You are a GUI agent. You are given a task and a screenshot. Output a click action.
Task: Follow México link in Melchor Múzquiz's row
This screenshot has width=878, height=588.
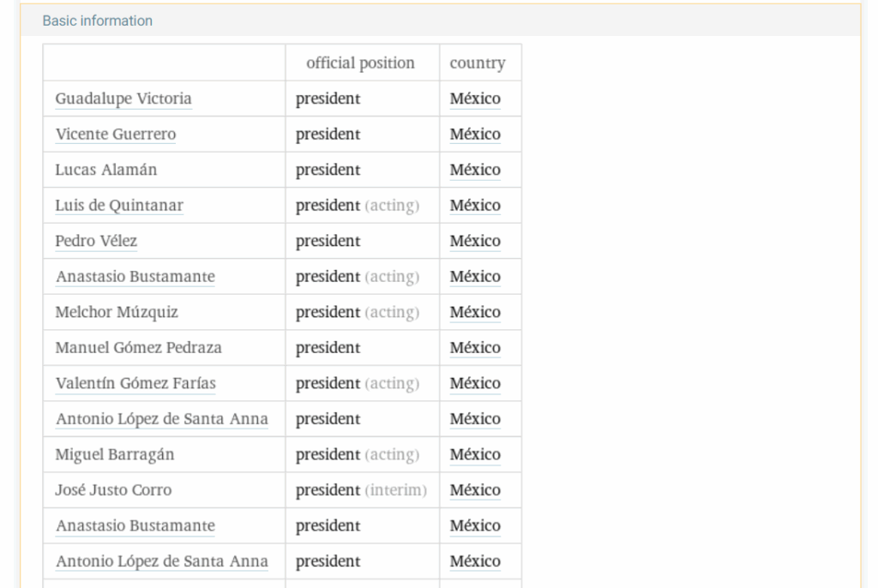click(x=475, y=312)
